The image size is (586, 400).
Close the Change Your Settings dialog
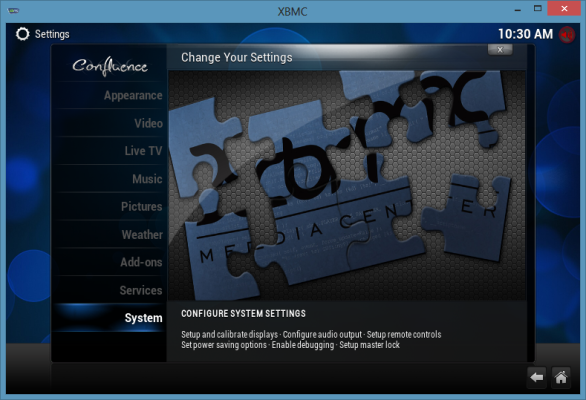500,50
